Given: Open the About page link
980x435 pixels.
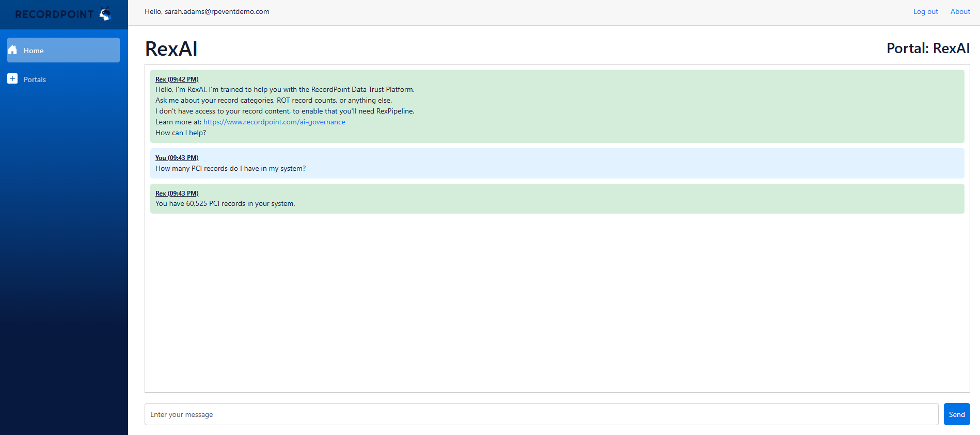Looking at the screenshot, I should (960, 11).
